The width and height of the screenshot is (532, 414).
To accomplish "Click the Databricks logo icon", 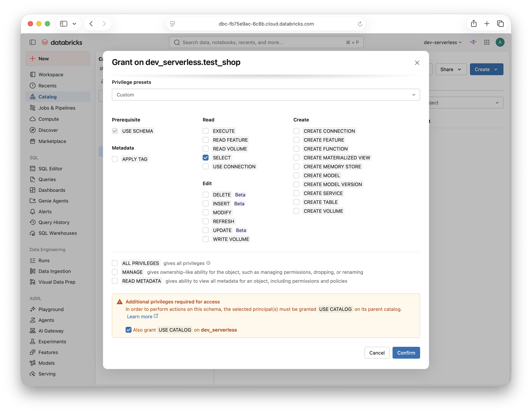I will click(x=45, y=42).
